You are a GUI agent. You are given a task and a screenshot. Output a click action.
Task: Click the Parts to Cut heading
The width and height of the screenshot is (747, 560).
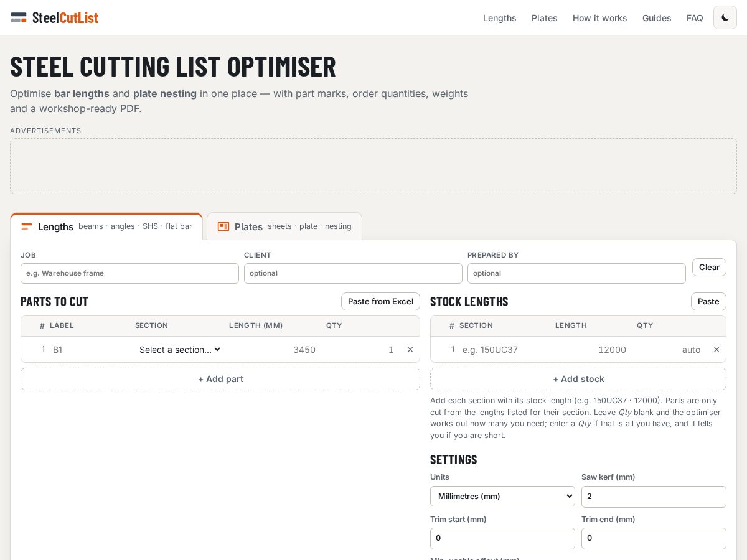tap(55, 301)
